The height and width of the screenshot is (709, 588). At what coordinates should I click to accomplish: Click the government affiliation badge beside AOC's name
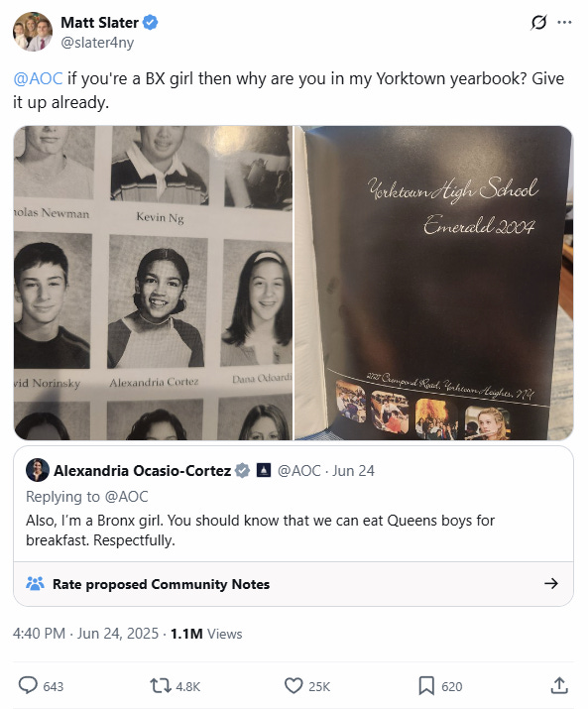(263, 470)
